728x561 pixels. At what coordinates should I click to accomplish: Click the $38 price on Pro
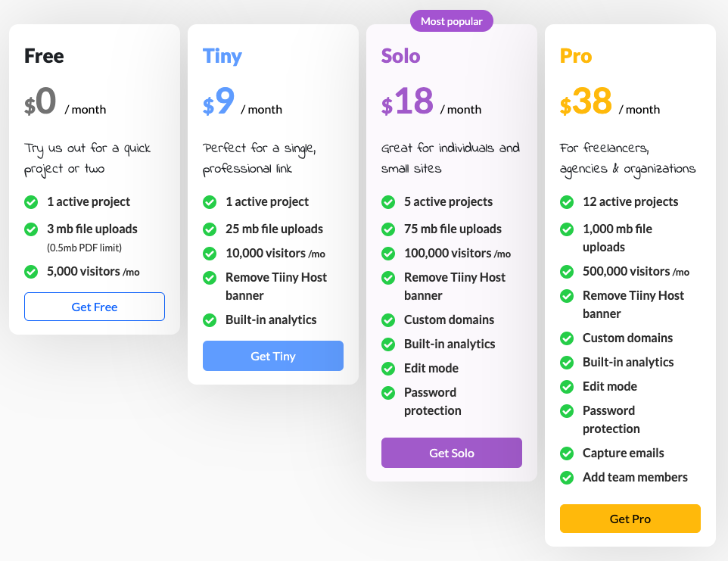[586, 101]
